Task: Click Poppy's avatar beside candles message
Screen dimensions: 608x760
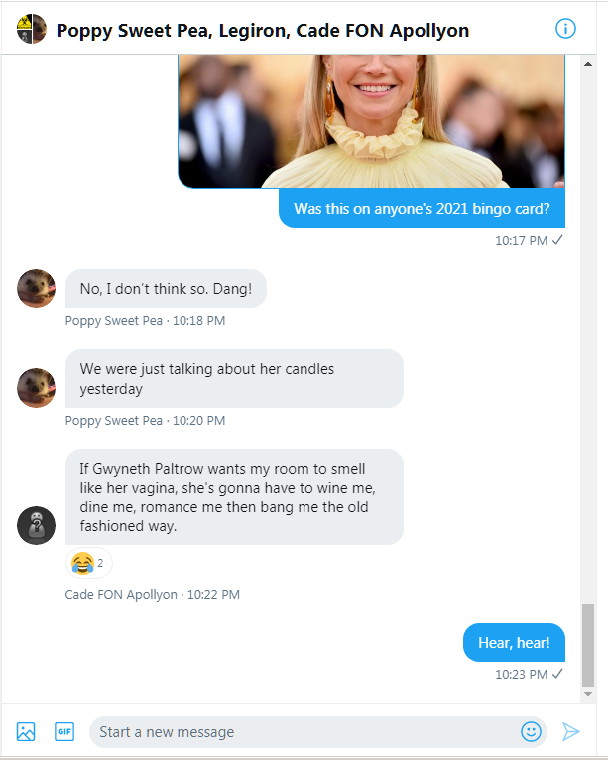Action: [36, 388]
